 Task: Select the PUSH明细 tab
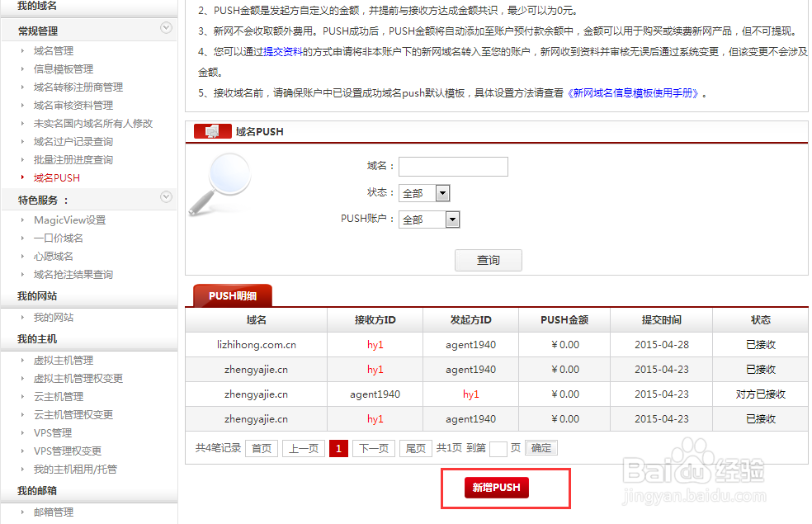(233, 295)
